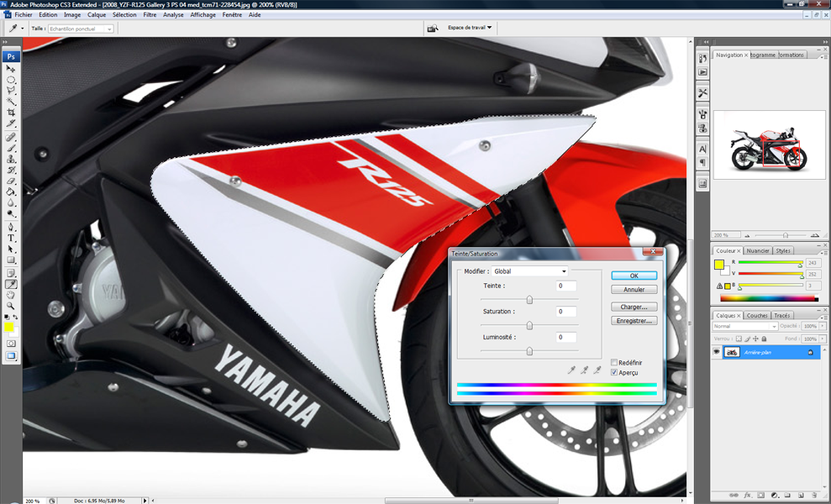Select the Rectangle shape tool

(x=11, y=260)
